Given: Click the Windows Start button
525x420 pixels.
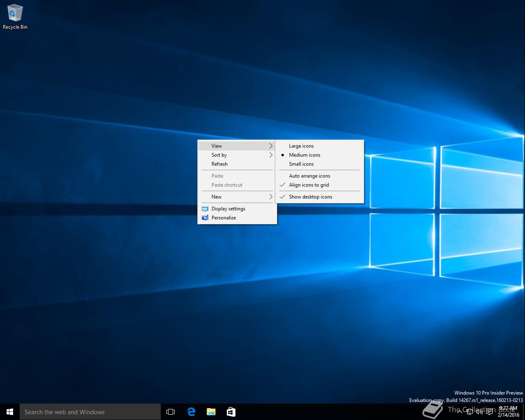Looking at the screenshot, I should tap(10, 412).
